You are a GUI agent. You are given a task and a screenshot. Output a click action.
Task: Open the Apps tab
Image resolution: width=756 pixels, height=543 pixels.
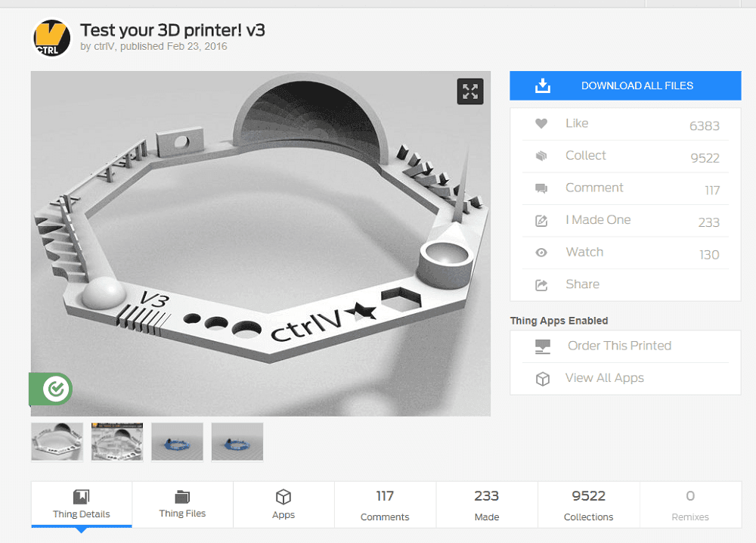[283, 504]
